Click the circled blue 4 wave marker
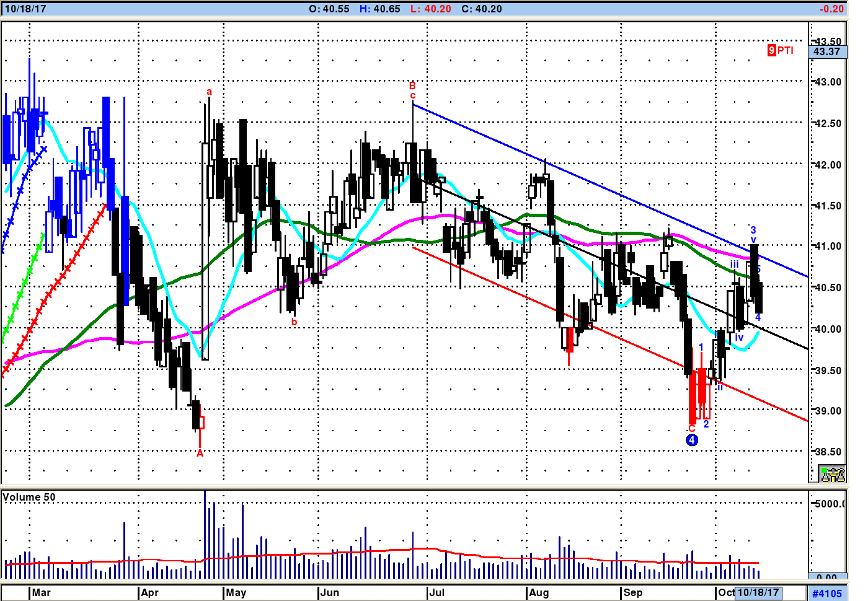 (692, 440)
